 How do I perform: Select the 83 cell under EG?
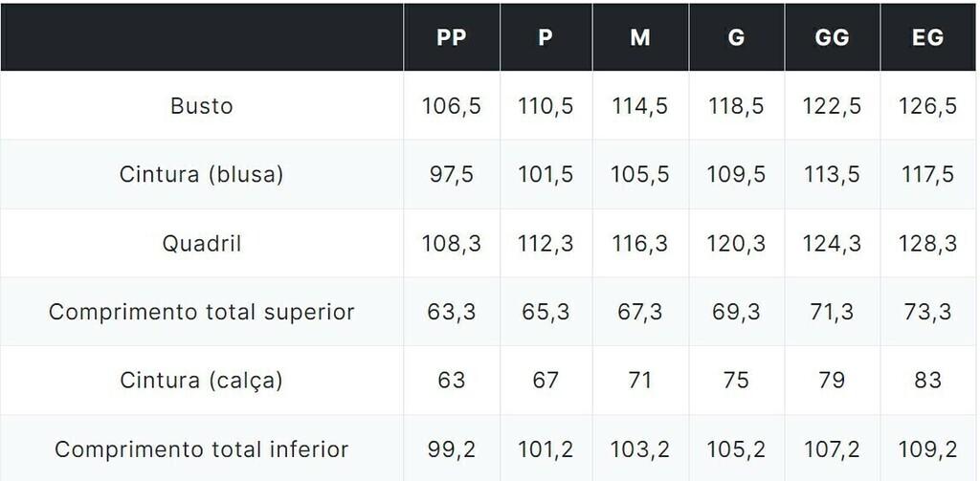927,381
